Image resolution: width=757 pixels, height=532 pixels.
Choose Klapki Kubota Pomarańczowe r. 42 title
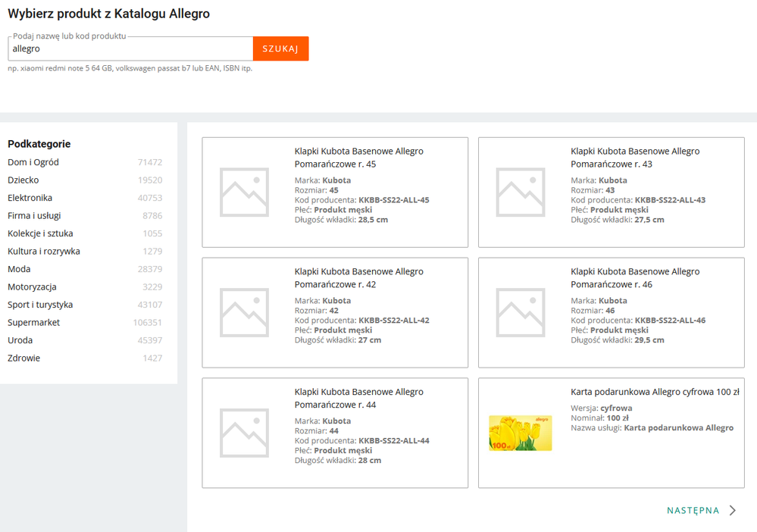point(358,278)
